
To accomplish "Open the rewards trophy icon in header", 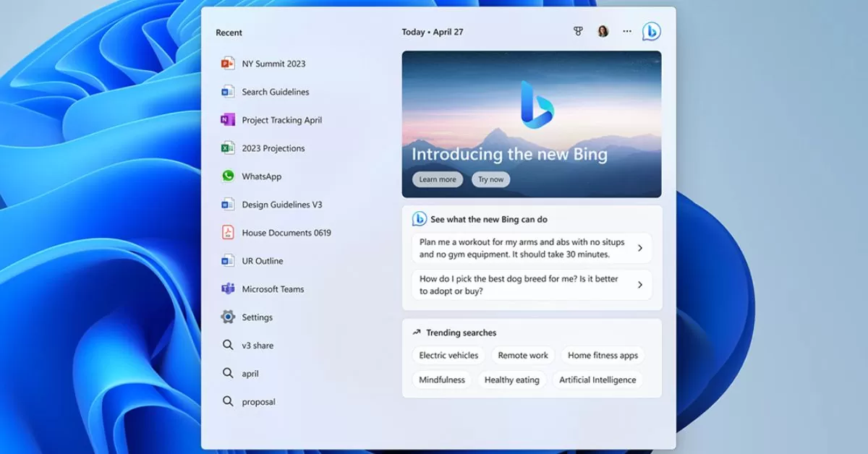I will (x=578, y=32).
